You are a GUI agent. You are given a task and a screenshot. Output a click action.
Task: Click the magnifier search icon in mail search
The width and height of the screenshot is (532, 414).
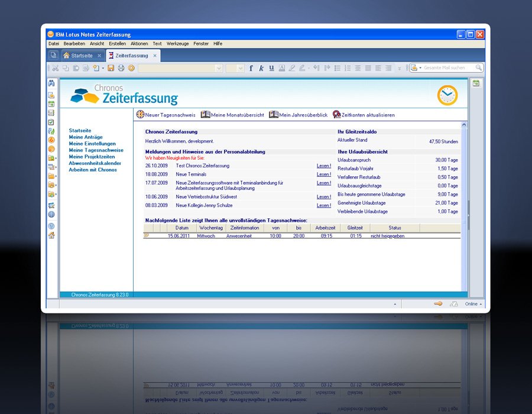coord(478,67)
